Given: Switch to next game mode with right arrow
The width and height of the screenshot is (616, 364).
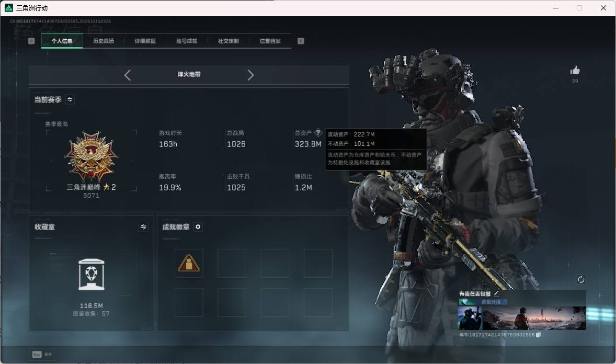Looking at the screenshot, I should (x=250, y=75).
